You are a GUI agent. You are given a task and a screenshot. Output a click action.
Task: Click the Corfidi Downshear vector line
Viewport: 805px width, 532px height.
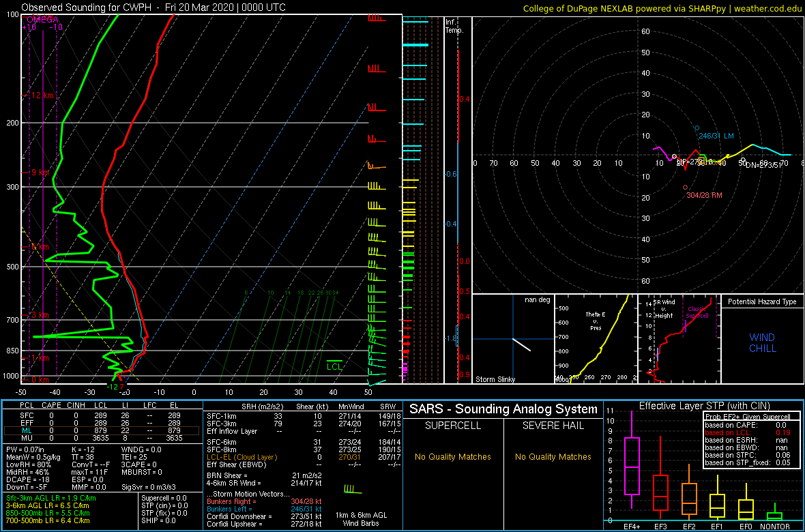(x=264, y=516)
